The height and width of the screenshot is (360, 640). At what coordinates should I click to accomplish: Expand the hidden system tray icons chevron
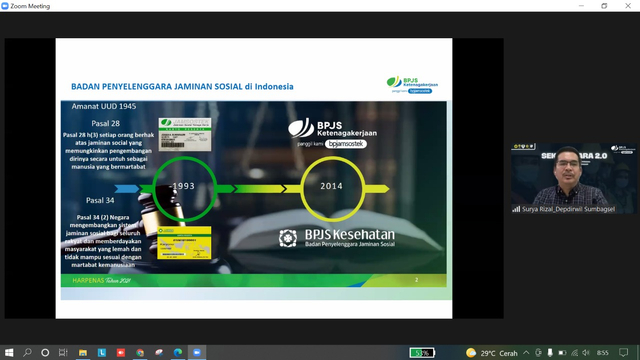click(527, 353)
